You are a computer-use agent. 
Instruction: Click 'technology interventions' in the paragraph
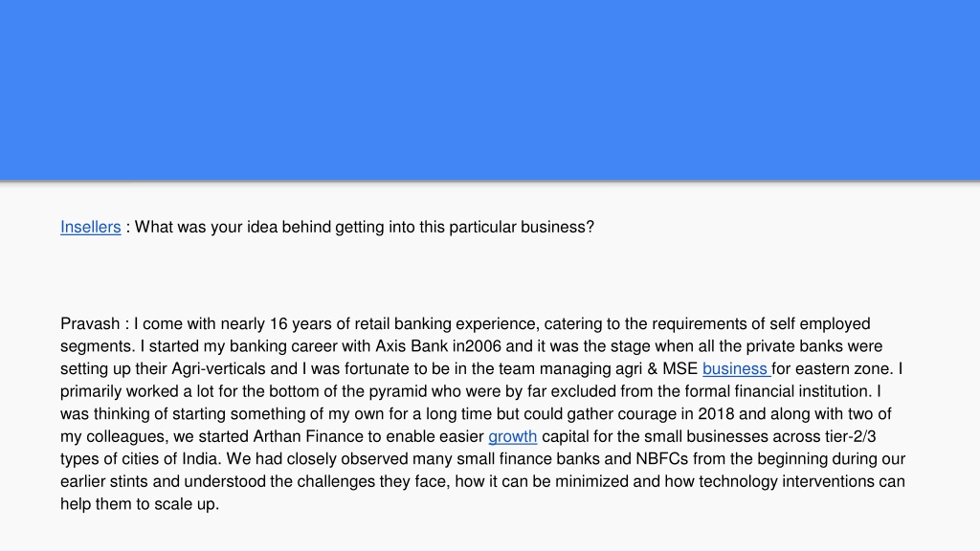pos(790,481)
